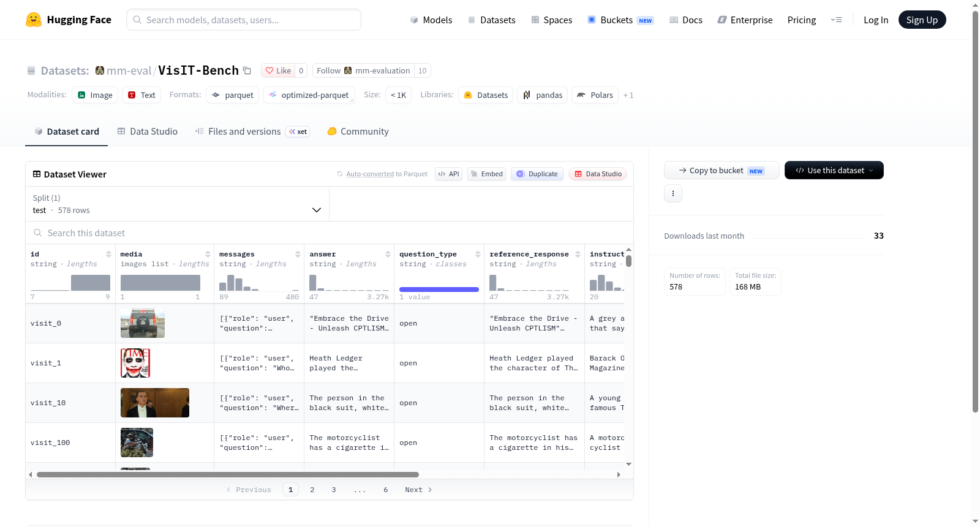Viewport: 980px width, 527px height.
Task: Open the extra navigation menu icon
Action: click(x=836, y=20)
